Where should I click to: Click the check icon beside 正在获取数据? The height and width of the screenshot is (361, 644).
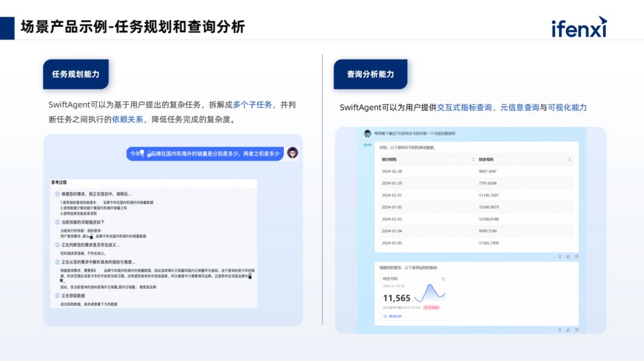point(57,295)
